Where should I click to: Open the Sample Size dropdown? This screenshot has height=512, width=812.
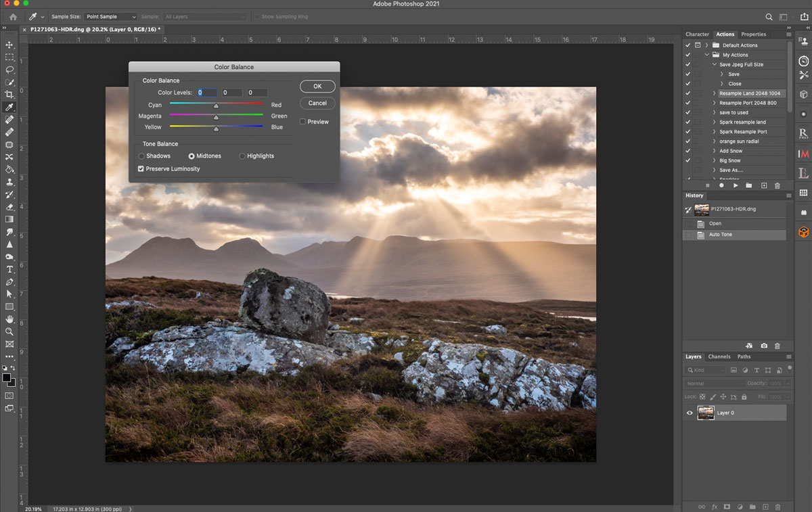(x=111, y=16)
